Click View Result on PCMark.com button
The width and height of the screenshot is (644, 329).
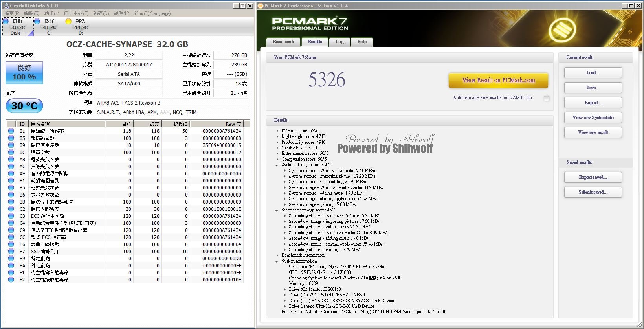498,80
